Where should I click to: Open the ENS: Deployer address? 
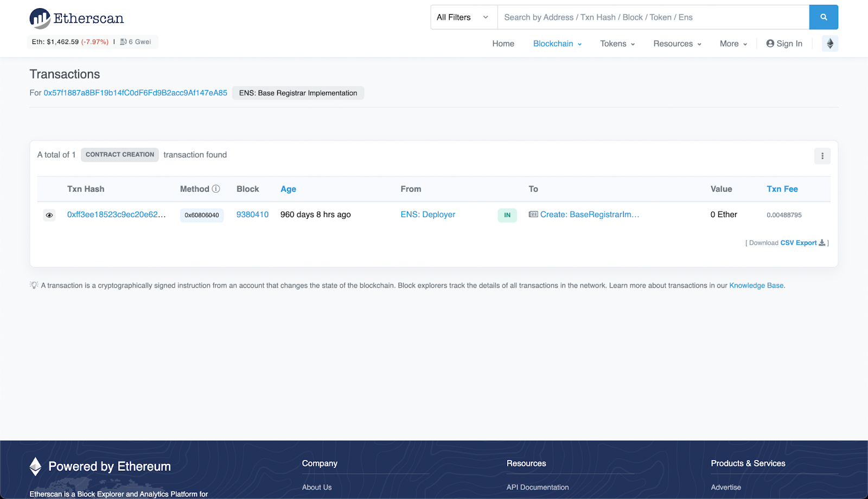tap(428, 214)
